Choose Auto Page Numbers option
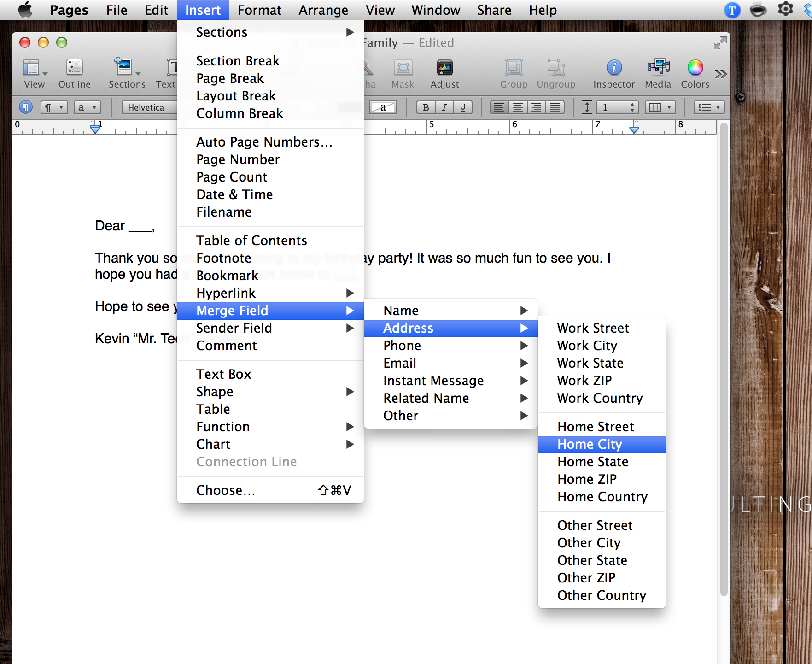 270,142
